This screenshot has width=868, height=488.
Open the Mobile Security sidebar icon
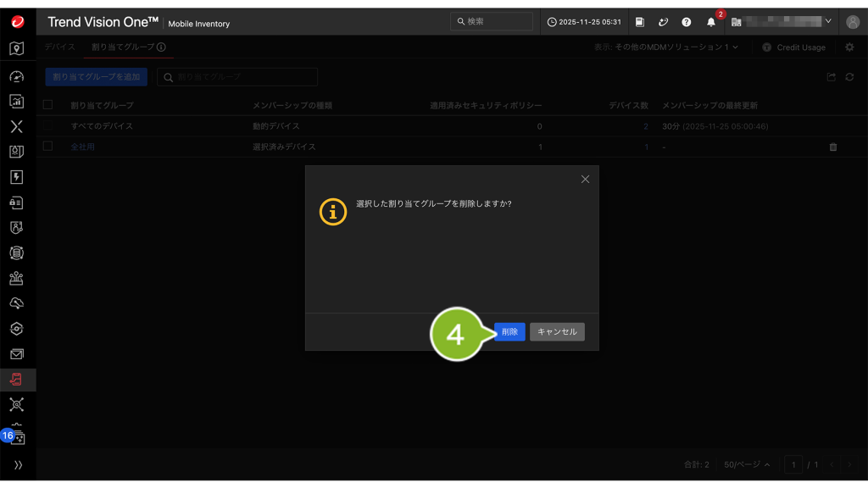[x=17, y=379]
